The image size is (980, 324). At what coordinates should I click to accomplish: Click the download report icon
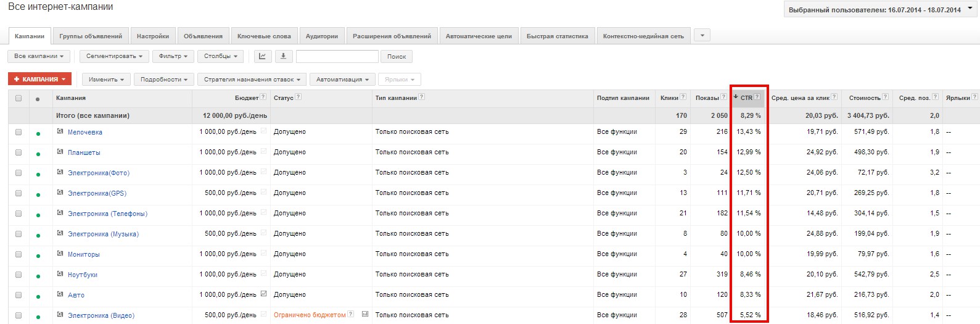pyautogui.click(x=283, y=56)
